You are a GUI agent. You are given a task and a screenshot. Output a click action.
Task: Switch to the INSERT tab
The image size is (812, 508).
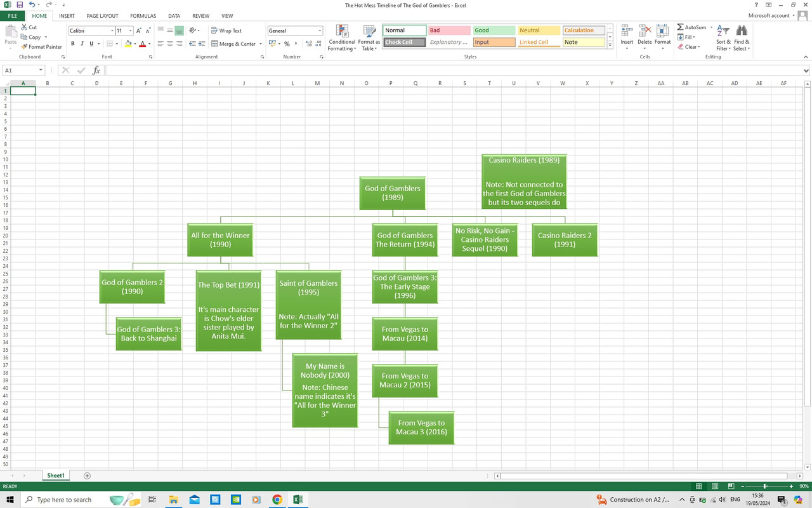[67, 16]
